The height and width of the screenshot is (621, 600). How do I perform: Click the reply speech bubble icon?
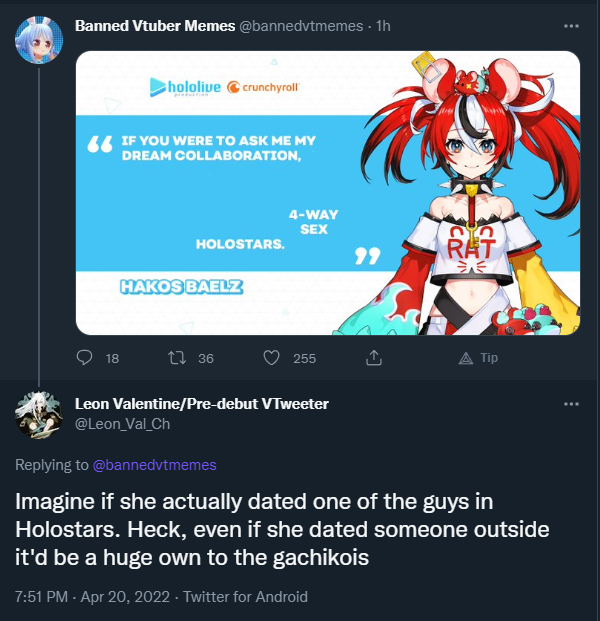pos(84,358)
